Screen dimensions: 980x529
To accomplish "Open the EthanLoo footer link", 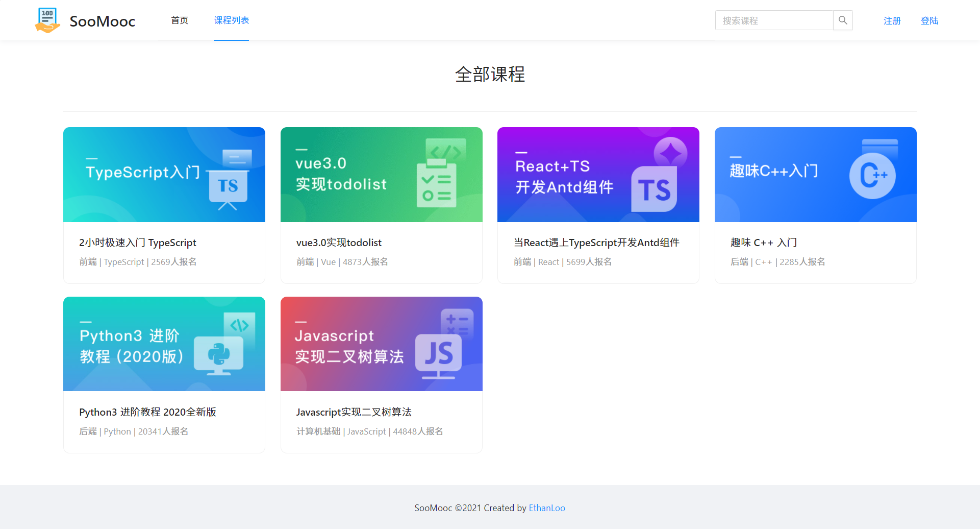I will [x=547, y=508].
